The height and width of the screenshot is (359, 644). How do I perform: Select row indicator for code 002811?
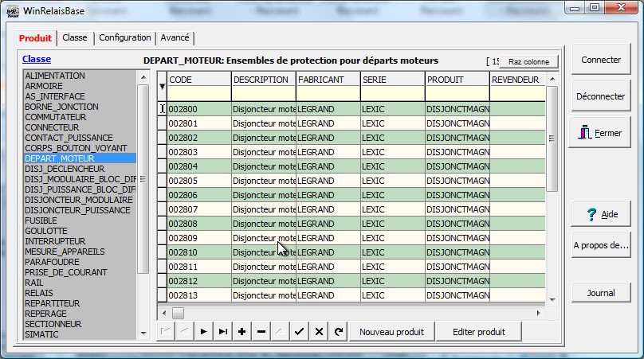pos(162,267)
